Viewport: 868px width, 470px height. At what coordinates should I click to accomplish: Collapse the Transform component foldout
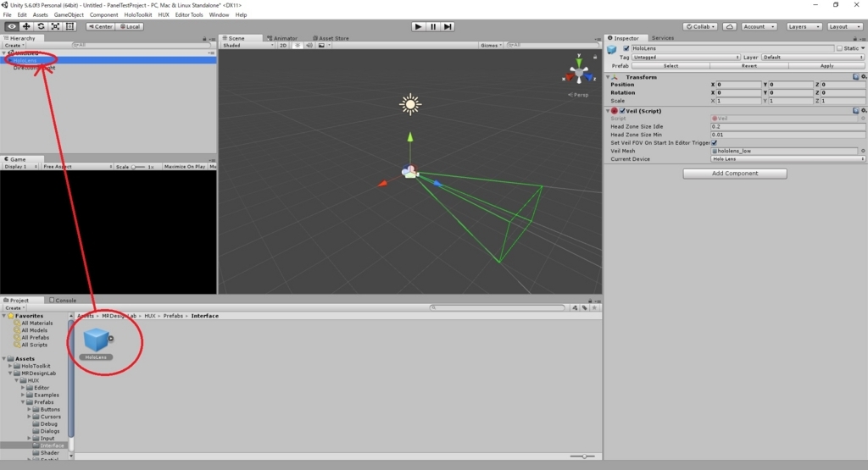pos(608,77)
